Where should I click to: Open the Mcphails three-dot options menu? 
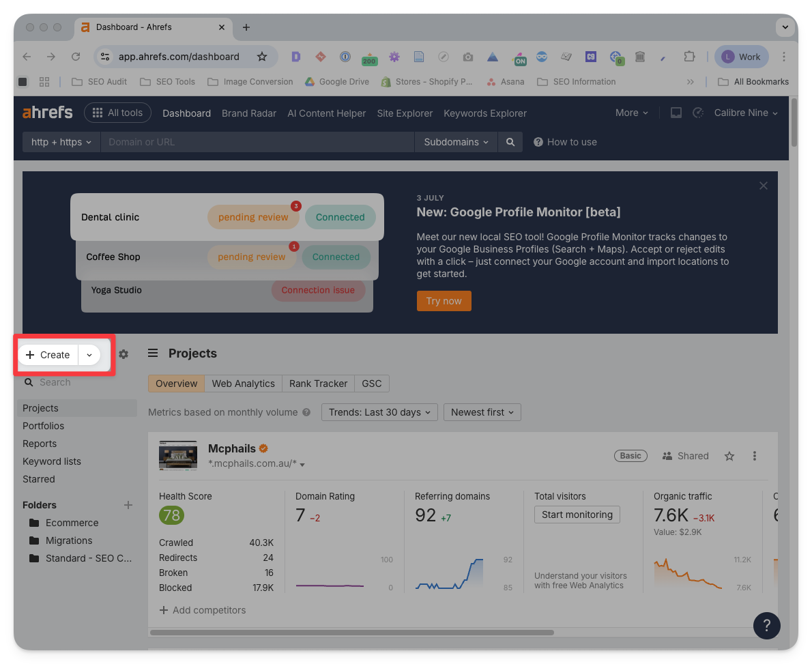click(x=755, y=456)
